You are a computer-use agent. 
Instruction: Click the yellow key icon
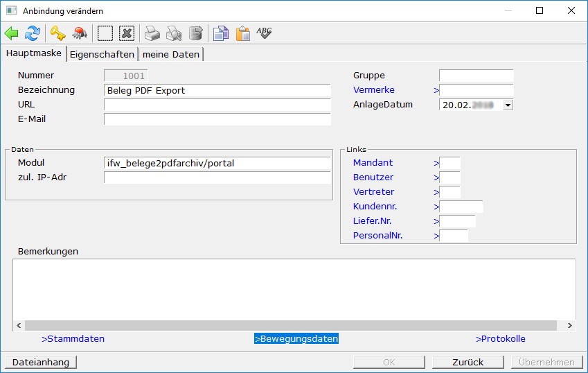tap(57, 33)
